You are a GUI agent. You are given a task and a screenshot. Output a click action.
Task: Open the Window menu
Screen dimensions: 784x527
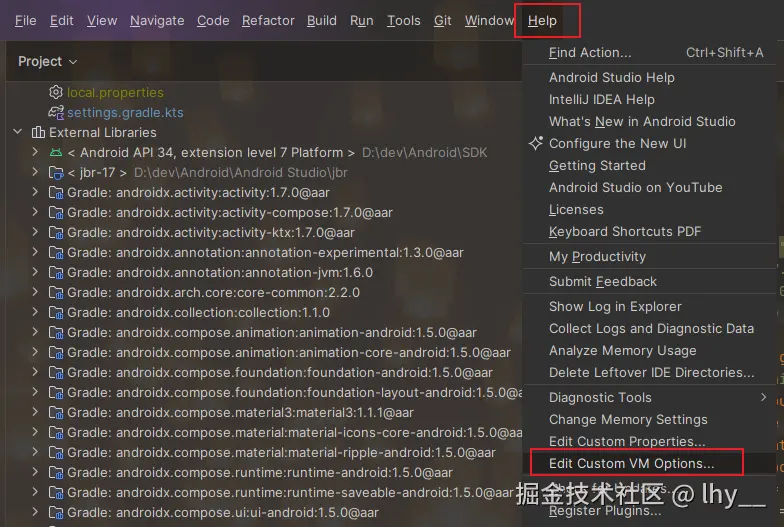489,20
